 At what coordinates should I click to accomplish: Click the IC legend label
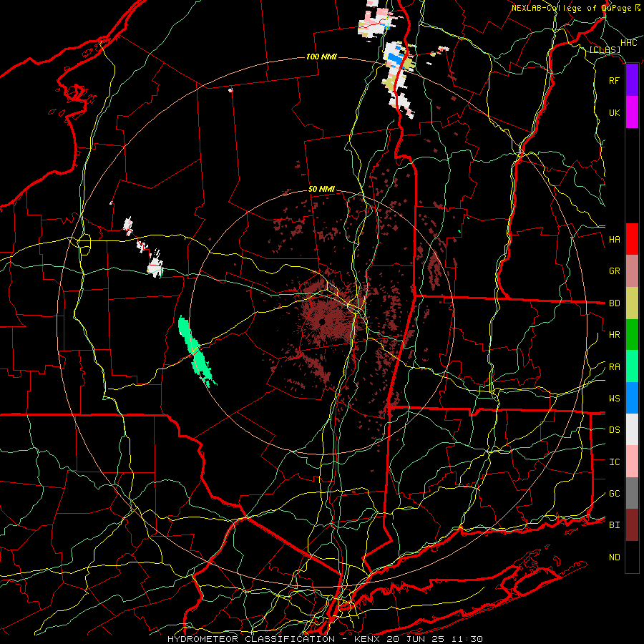pyautogui.click(x=614, y=462)
